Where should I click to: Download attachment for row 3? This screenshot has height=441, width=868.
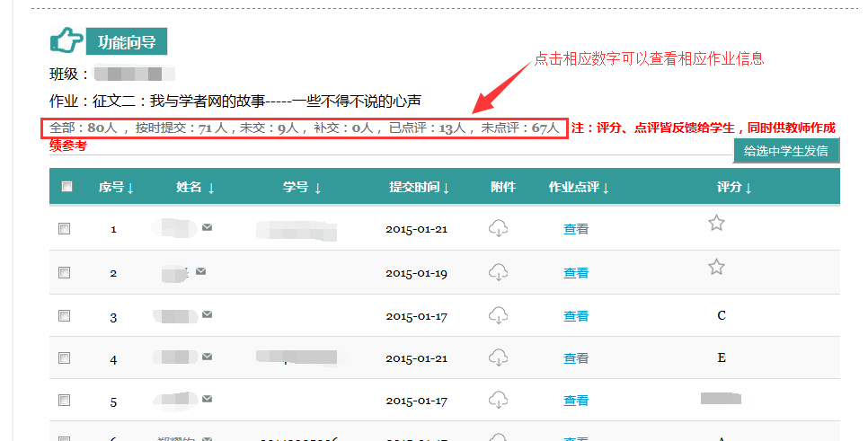tap(498, 315)
